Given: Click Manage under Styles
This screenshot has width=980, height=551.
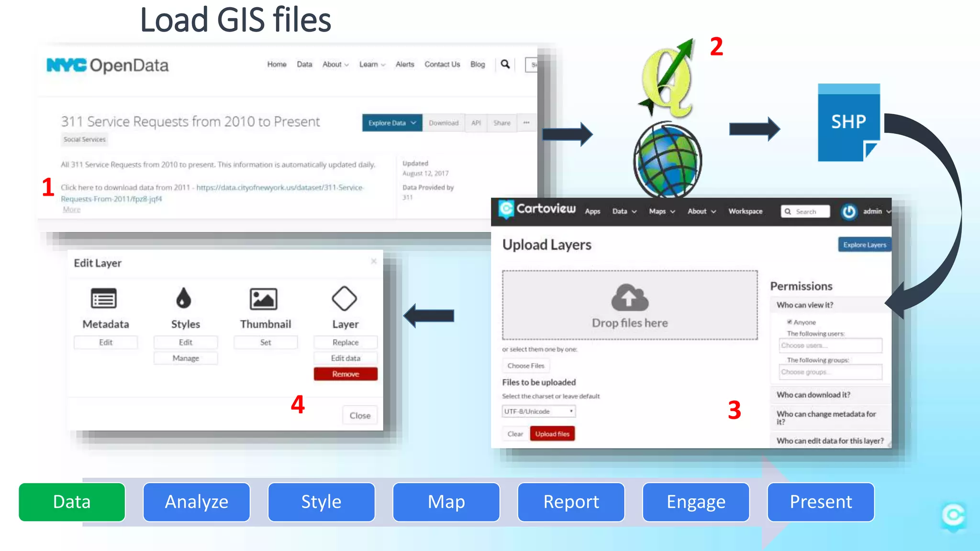Looking at the screenshot, I should 186,358.
